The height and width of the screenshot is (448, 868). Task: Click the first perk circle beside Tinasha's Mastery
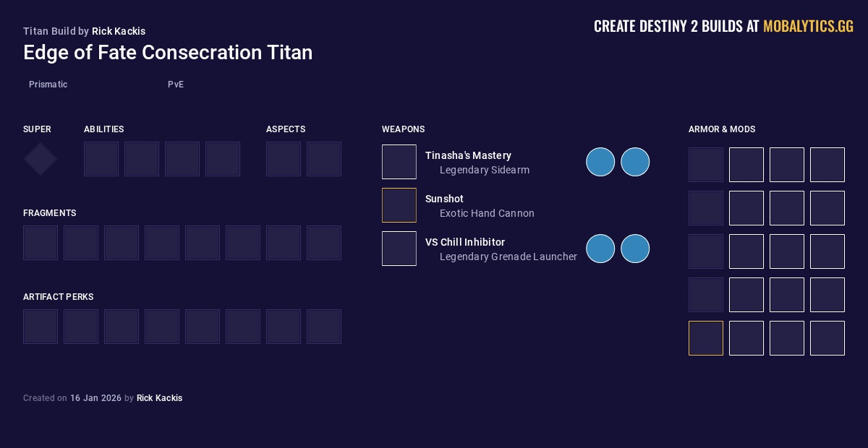click(600, 162)
